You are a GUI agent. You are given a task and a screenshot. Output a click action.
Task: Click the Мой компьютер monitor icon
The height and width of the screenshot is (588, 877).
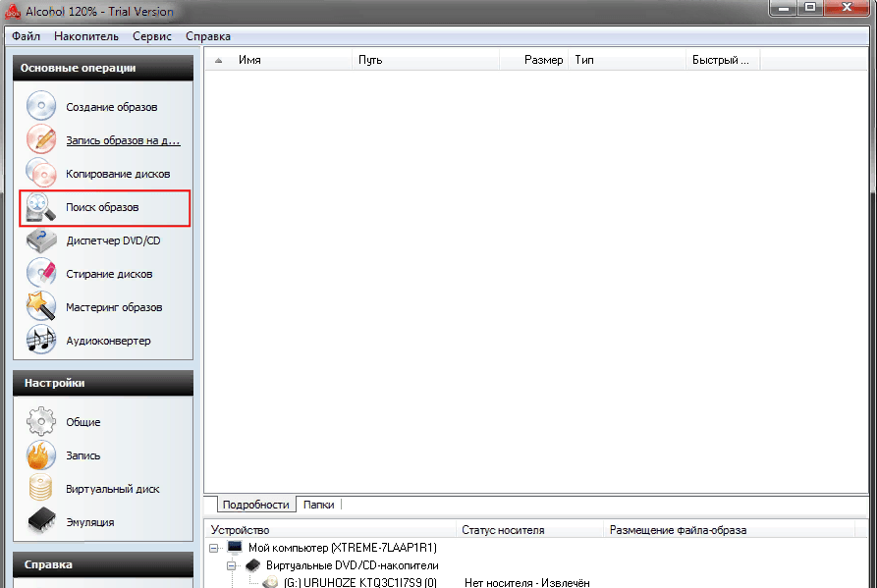coord(235,547)
